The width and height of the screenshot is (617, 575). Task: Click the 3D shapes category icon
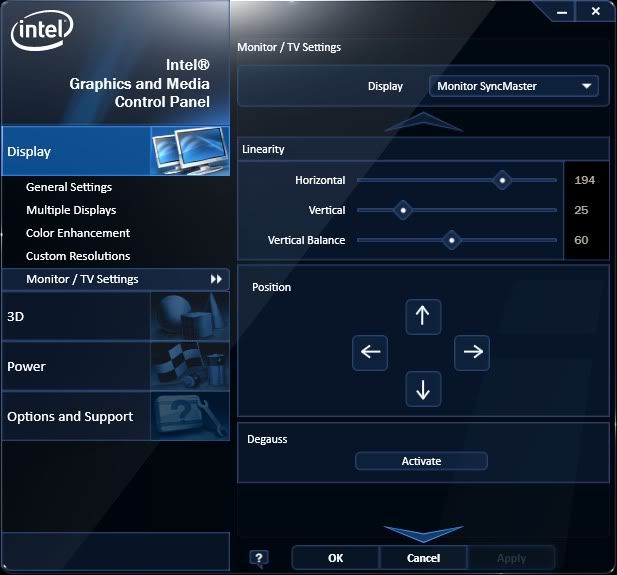point(190,316)
